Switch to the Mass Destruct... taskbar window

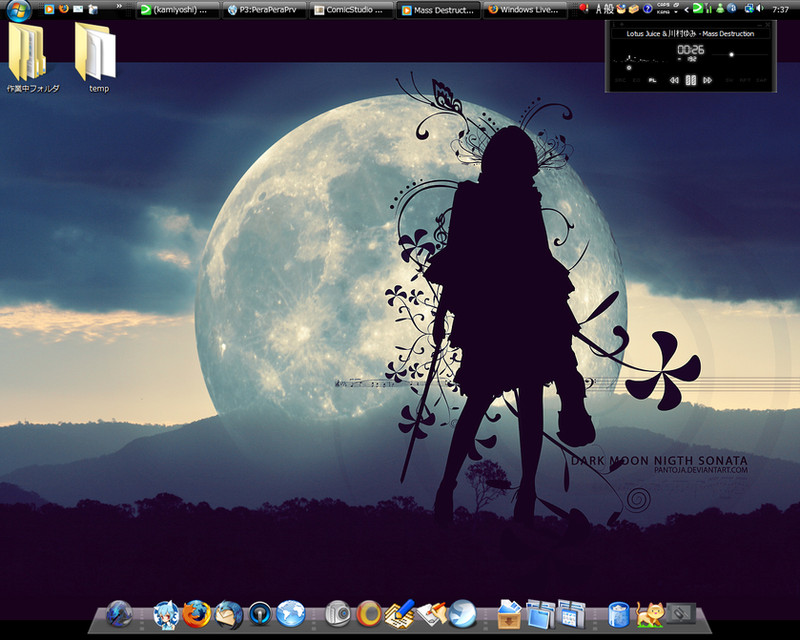click(439, 10)
